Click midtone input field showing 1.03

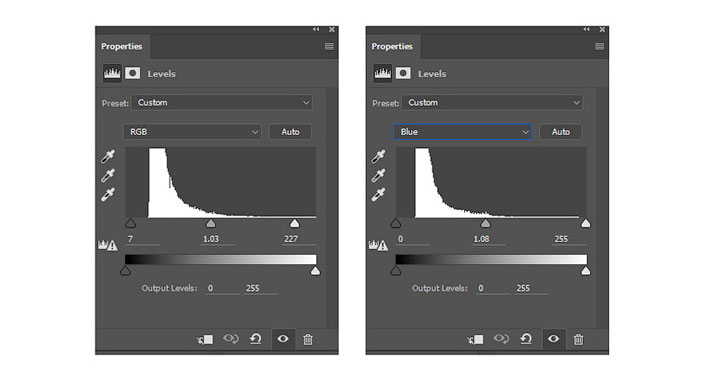click(x=217, y=239)
